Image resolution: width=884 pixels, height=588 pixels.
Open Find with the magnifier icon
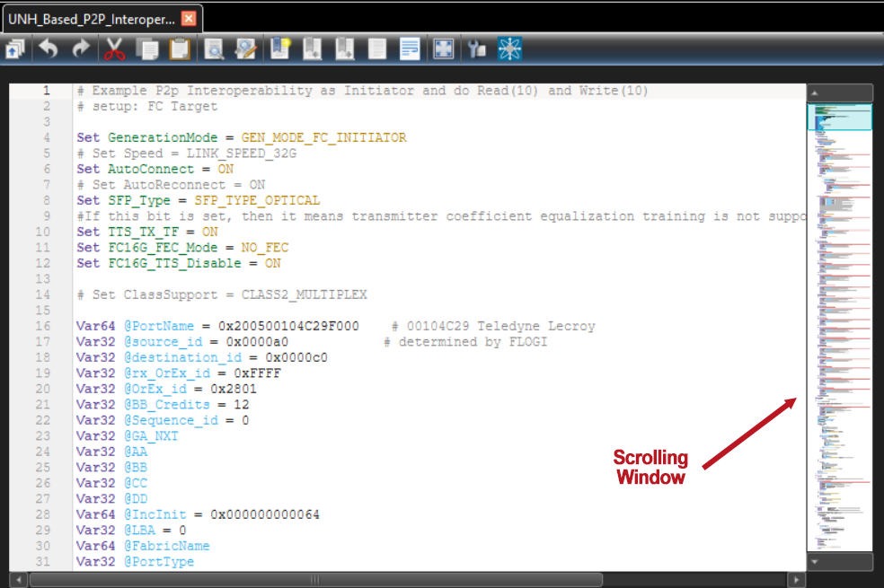coord(214,49)
